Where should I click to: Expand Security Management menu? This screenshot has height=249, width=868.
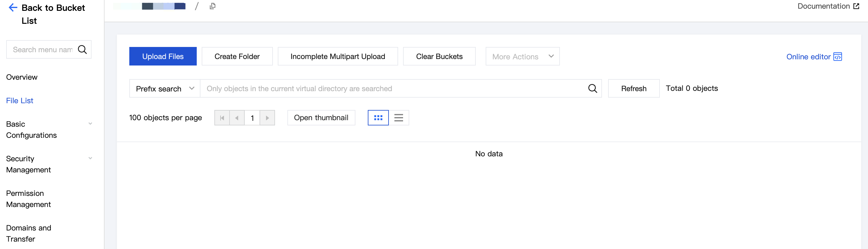[90, 158]
